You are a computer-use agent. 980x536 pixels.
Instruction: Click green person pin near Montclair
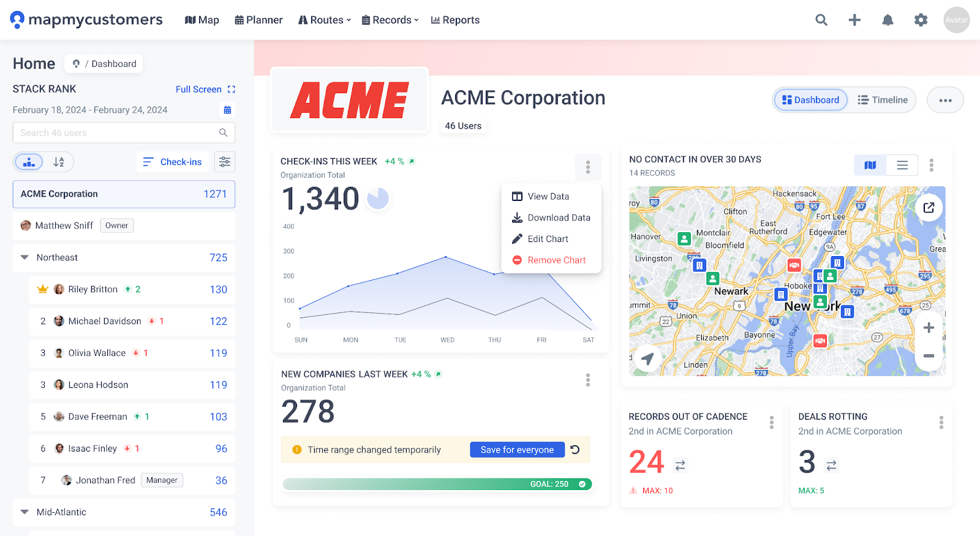tap(684, 239)
